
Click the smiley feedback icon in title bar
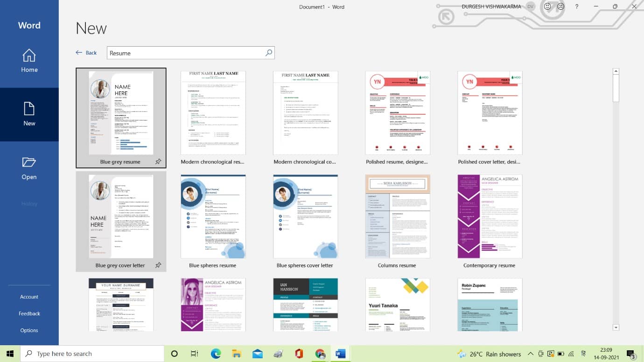547,7
